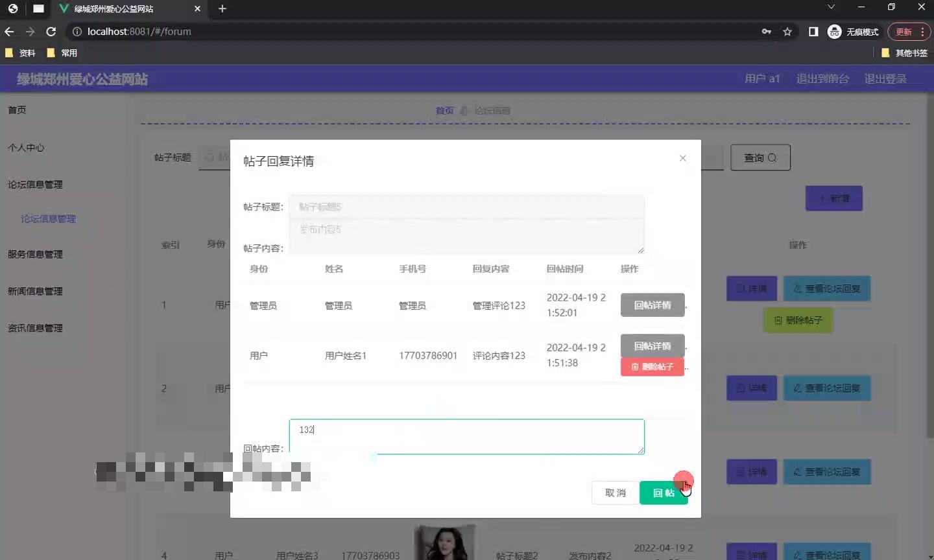
Task: Click the browser forward arrow
Action: pos(30,31)
